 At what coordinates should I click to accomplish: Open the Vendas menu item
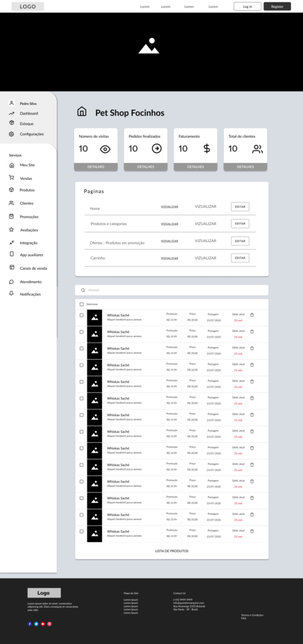coord(26,178)
